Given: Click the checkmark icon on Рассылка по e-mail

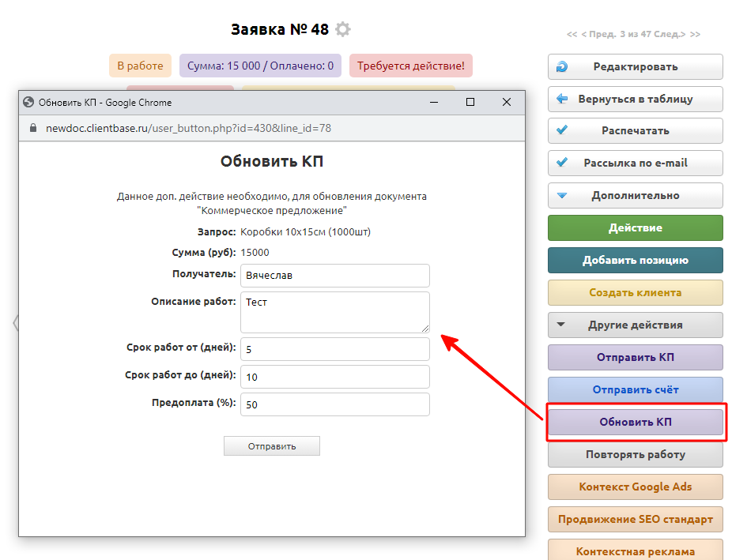Looking at the screenshot, I should click(x=562, y=163).
